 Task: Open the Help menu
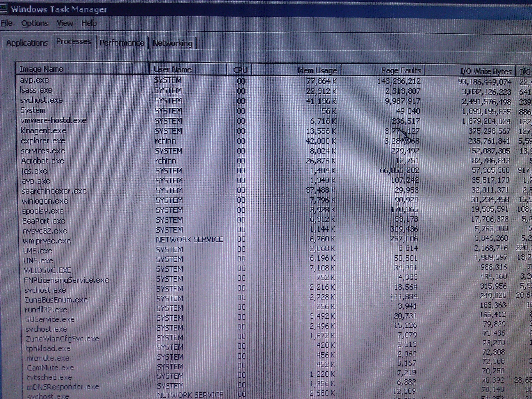click(x=89, y=24)
